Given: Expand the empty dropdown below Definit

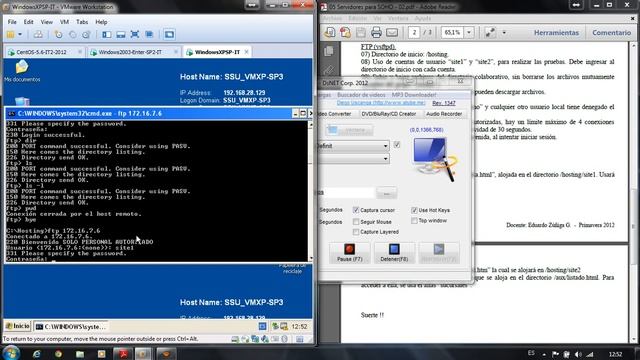Looking at the screenshot, I should pos(385,159).
